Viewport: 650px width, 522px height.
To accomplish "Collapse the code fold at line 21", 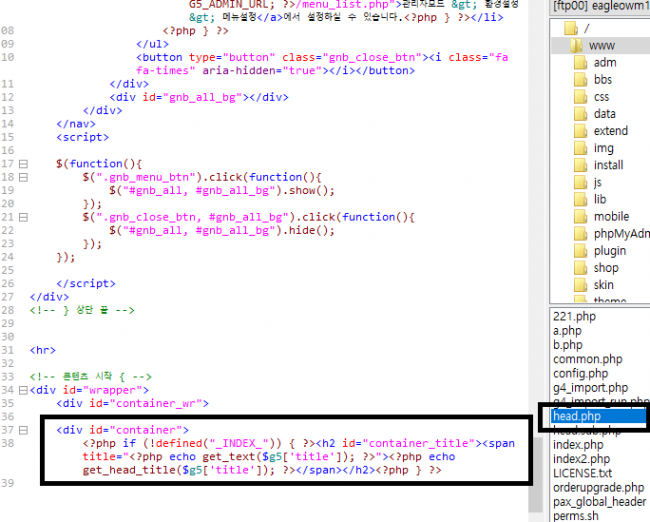I will coord(24,217).
